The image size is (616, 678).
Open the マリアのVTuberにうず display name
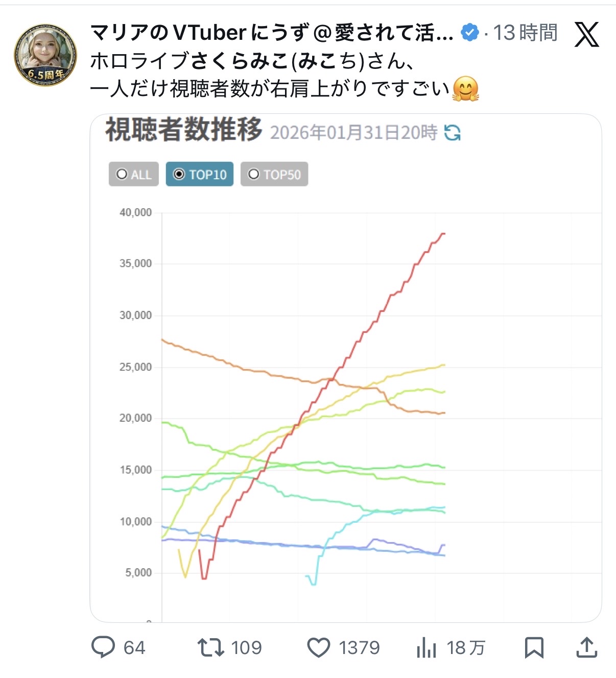(x=271, y=33)
